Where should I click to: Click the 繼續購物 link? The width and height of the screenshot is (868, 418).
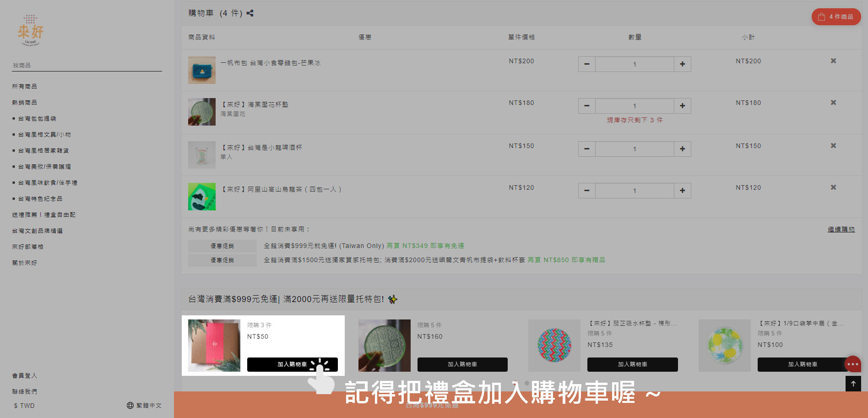[x=841, y=229]
